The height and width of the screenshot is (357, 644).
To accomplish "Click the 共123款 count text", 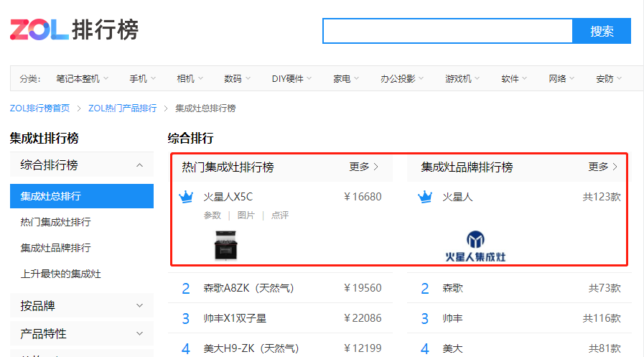I will (x=602, y=197).
